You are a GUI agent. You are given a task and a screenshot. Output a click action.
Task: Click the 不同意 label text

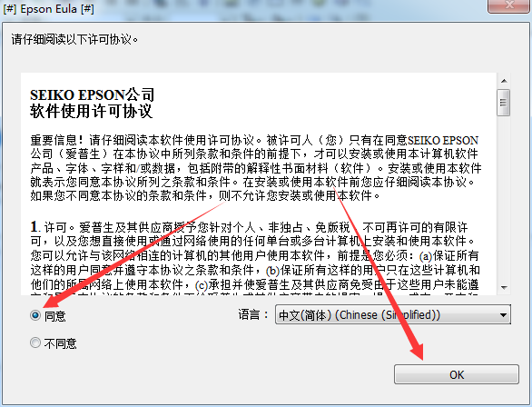(61, 343)
